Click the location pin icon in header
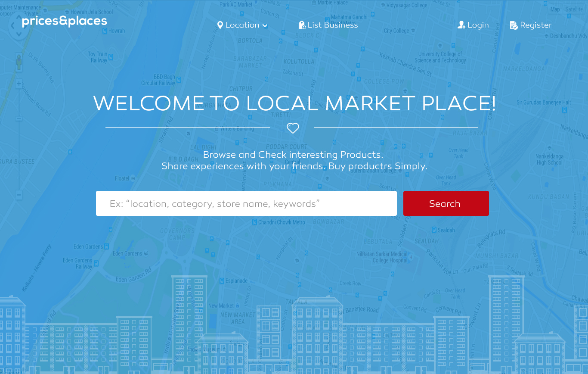Image resolution: width=588 pixels, height=374 pixels. (220, 25)
